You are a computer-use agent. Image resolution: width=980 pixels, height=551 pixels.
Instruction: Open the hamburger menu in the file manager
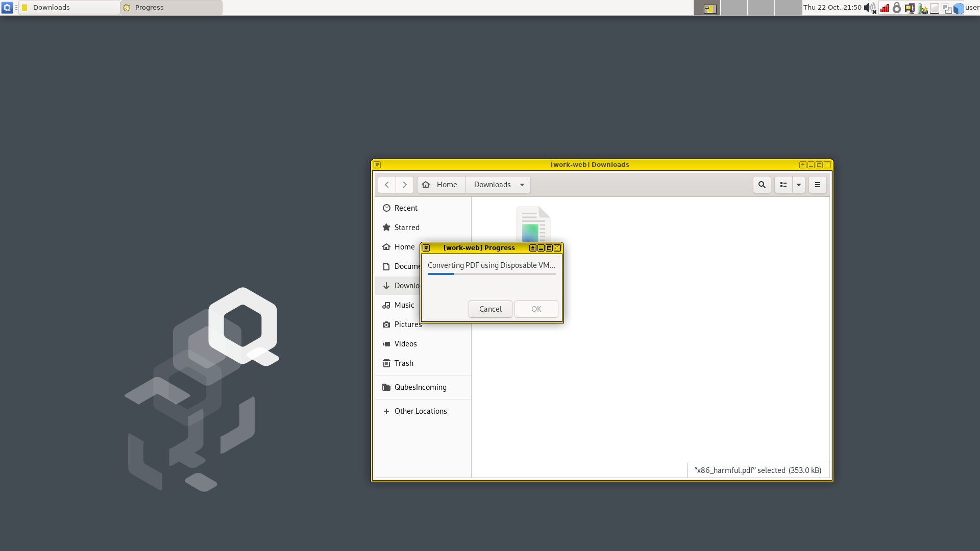(817, 185)
